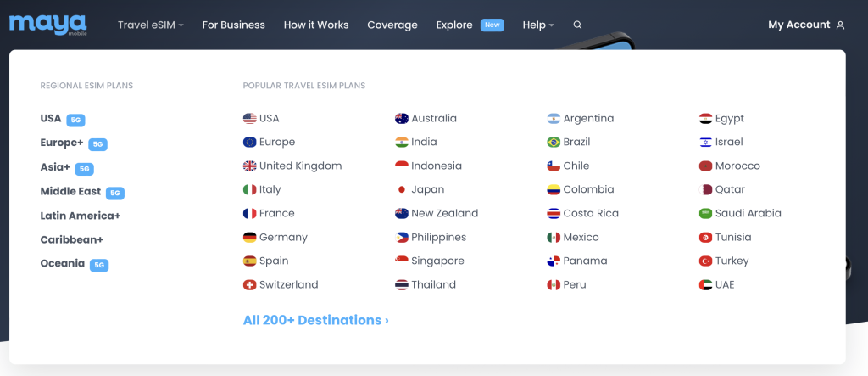This screenshot has width=868, height=376.
Task: Open the Explore menu item
Action: click(454, 25)
